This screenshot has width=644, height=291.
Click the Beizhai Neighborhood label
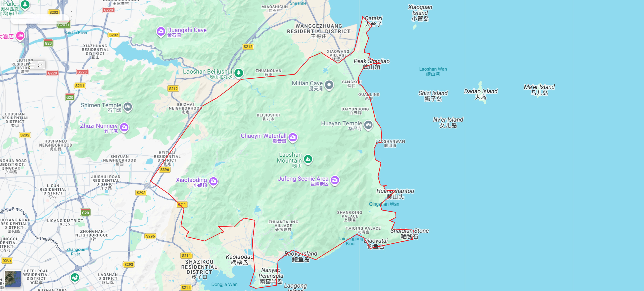coord(185,108)
